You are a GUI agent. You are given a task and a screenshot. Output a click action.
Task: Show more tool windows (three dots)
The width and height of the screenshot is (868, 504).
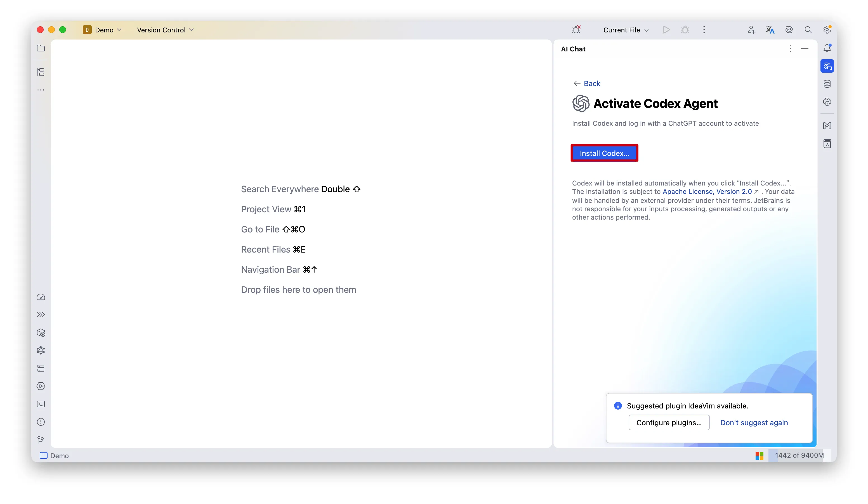pyautogui.click(x=41, y=90)
